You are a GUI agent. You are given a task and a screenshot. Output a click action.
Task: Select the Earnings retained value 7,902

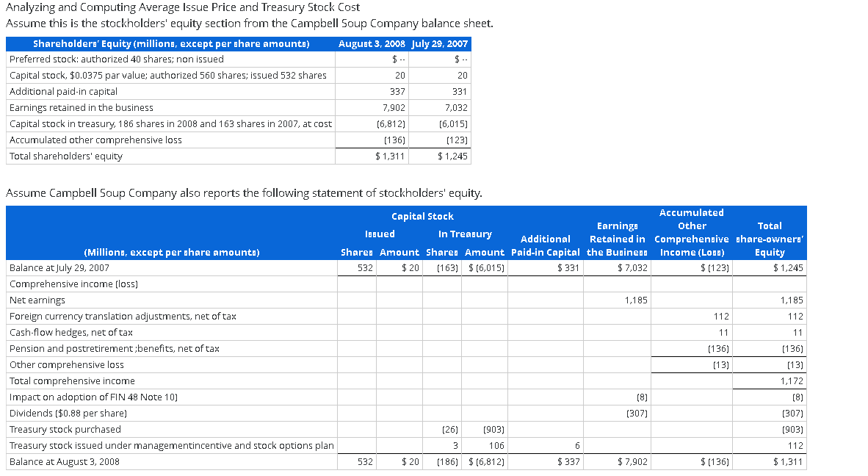pos(392,107)
